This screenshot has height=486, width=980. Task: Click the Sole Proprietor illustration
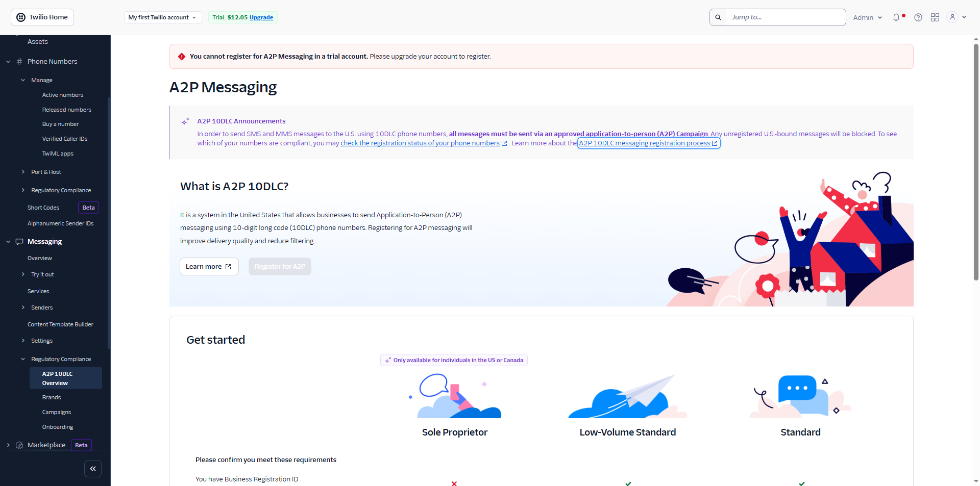coord(455,396)
